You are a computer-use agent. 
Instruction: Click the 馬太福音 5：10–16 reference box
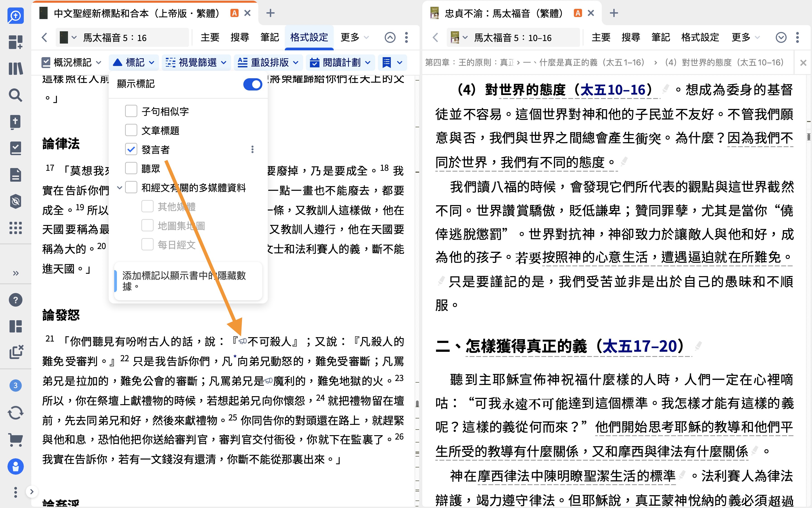(x=513, y=37)
